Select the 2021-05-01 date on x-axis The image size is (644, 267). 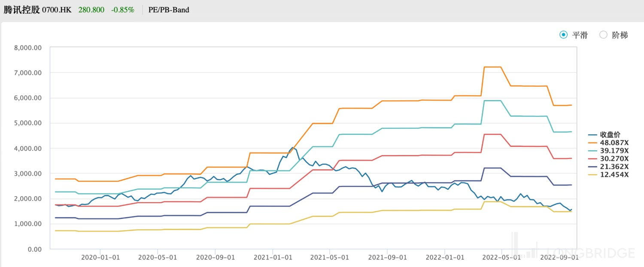[x=330, y=257]
